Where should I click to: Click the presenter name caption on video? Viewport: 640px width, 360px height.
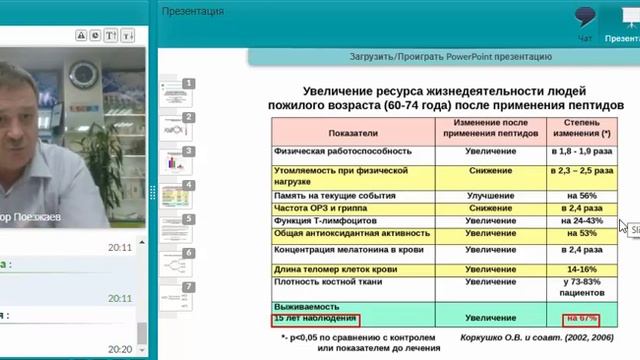[31, 217]
